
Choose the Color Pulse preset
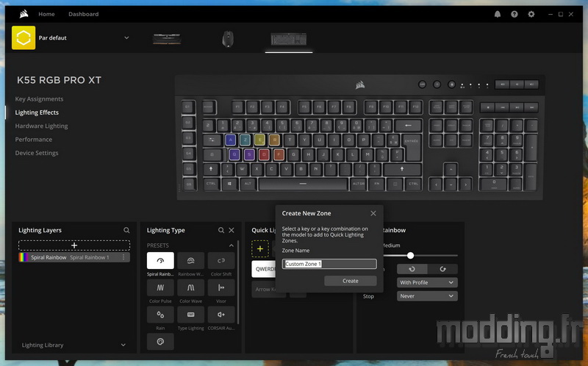click(x=160, y=287)
